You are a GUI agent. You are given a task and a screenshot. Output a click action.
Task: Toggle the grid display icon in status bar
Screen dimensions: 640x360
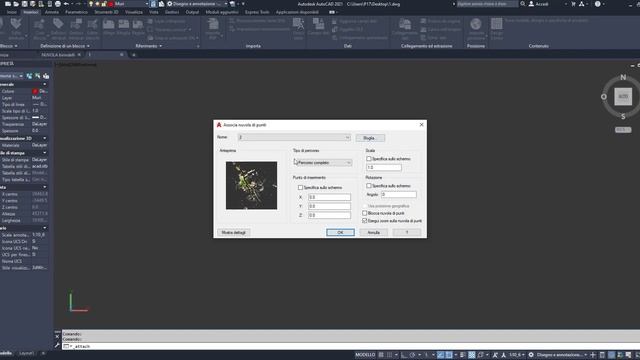381,355
